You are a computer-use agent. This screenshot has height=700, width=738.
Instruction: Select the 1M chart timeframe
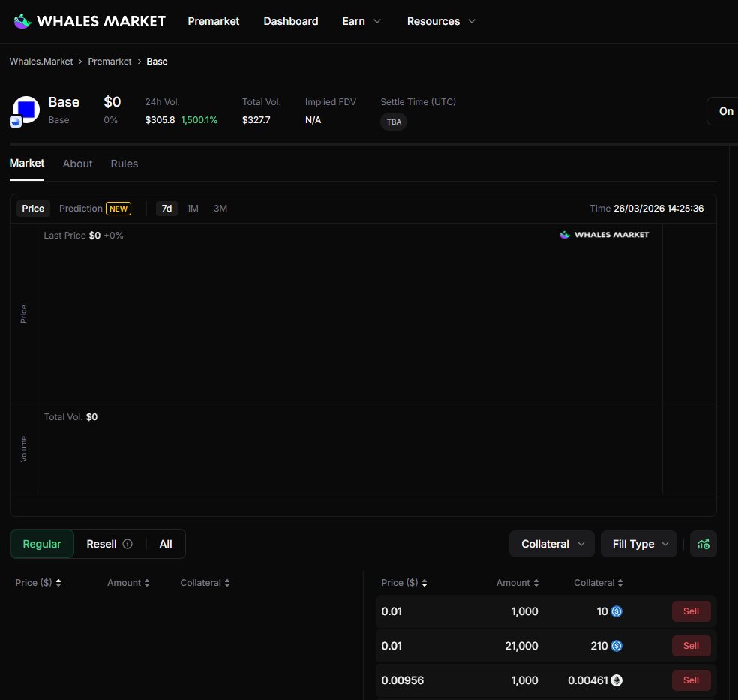click(193, 209)
